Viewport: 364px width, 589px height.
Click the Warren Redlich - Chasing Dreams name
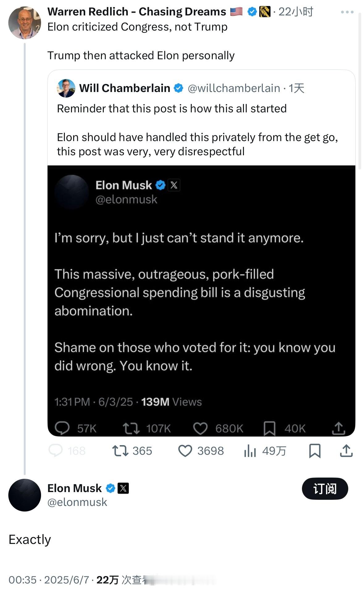point(136,12)
